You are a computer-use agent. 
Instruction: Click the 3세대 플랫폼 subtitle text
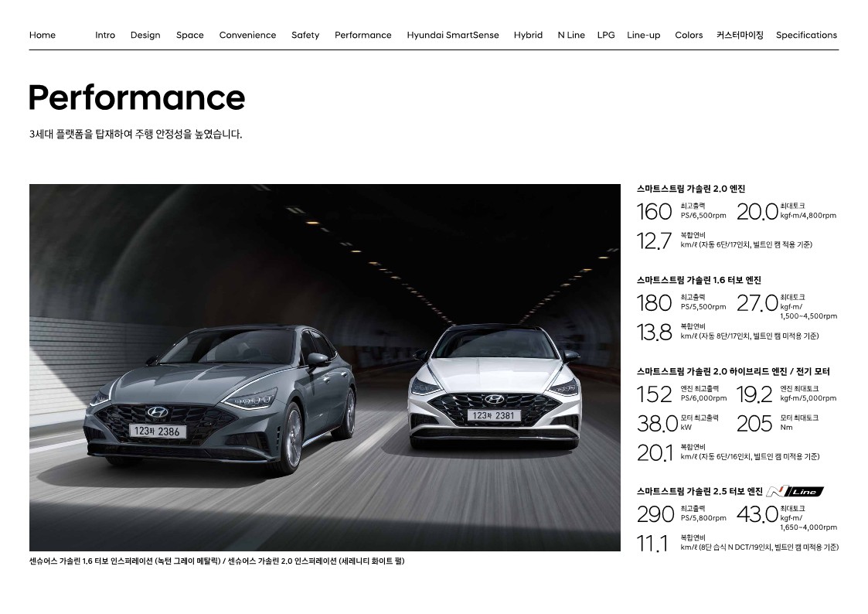tap(135, 134)
